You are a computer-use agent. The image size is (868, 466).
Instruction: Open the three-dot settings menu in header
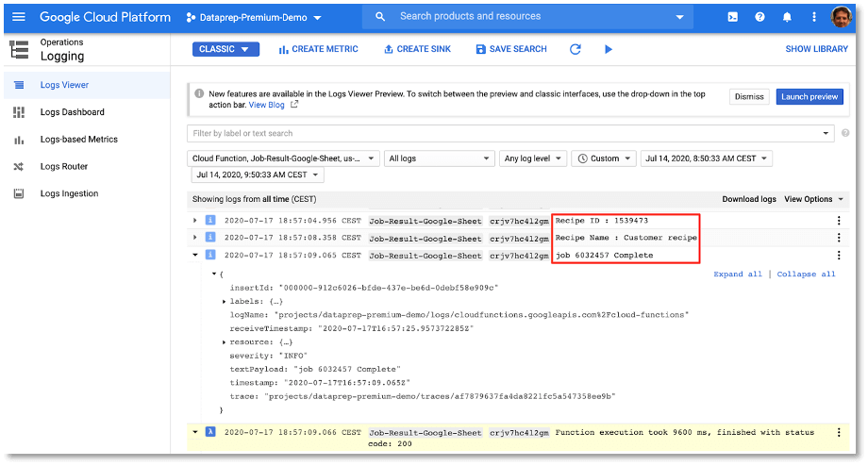pyautogui.click(x=813, y=17)
